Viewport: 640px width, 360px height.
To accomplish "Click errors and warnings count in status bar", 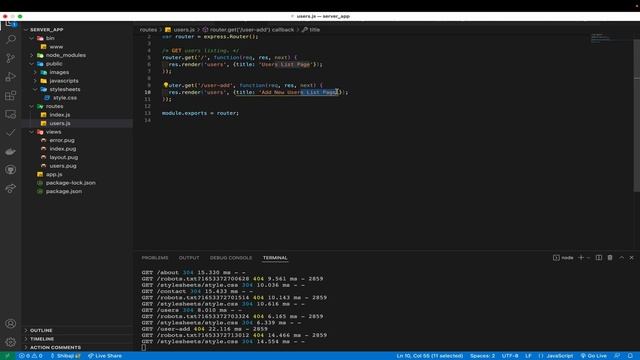I will click(x=31, y=356).
